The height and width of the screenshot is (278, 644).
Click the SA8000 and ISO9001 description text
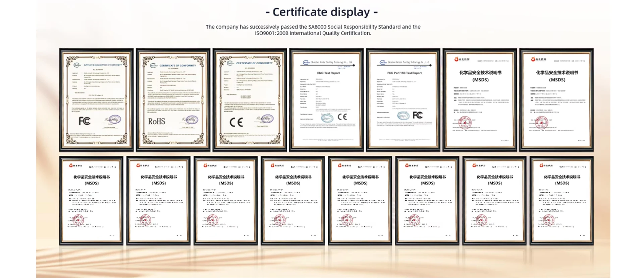tap(313, 30)
